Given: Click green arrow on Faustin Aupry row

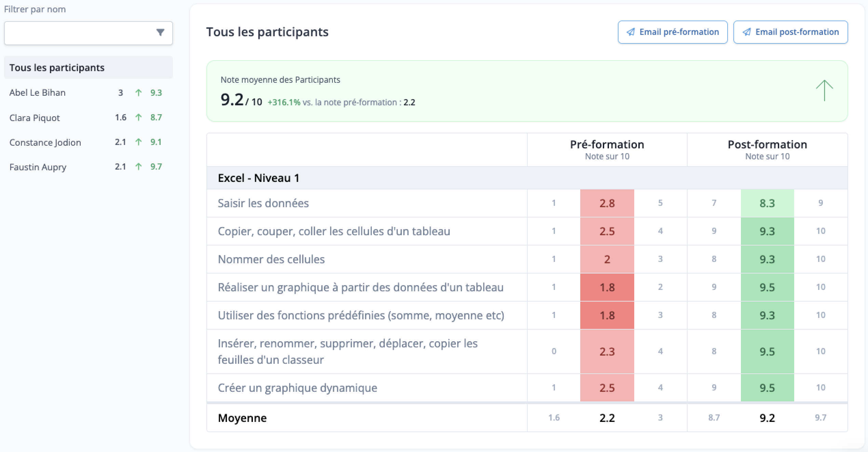Looking at the screenshot, I should point(138,167).
